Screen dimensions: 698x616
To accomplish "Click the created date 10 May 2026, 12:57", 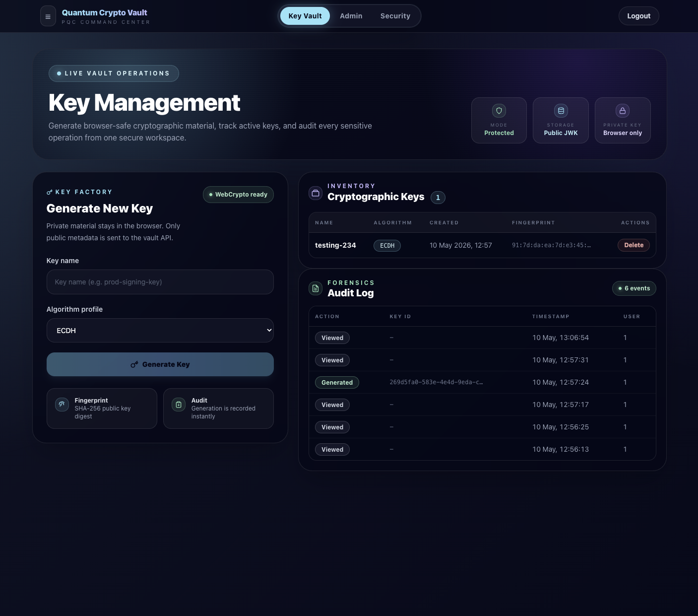I will click(x=461, y=245).
